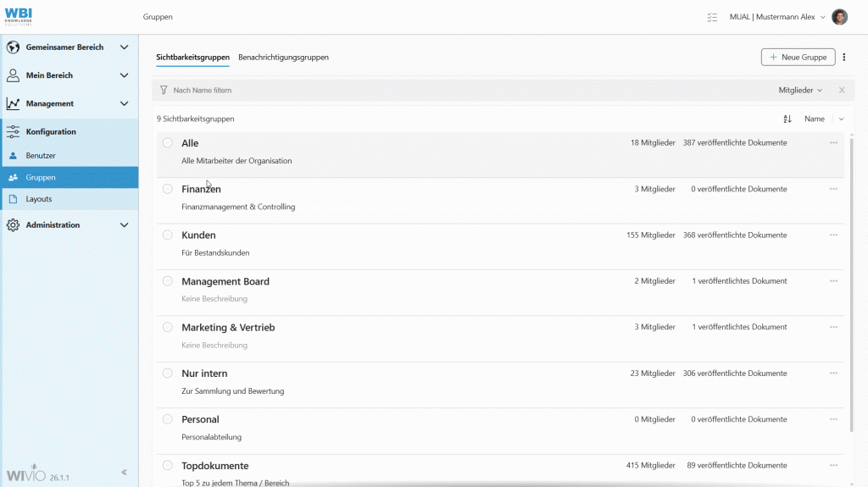Click the Administration gear icon
This screenshot has height=487, width=868.
tap(13, 224)
